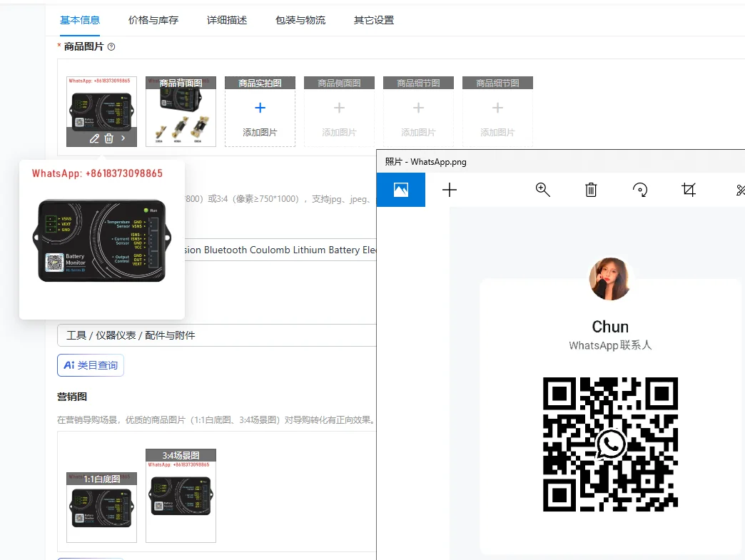Screen dimensions: 745x560
Task: Edit the first product image with pencil icon
Action: coord(94,138)
